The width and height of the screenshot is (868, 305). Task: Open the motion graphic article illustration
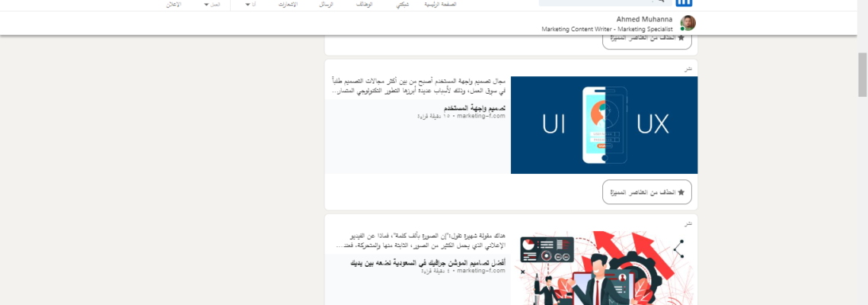click(x=604, y=268)
